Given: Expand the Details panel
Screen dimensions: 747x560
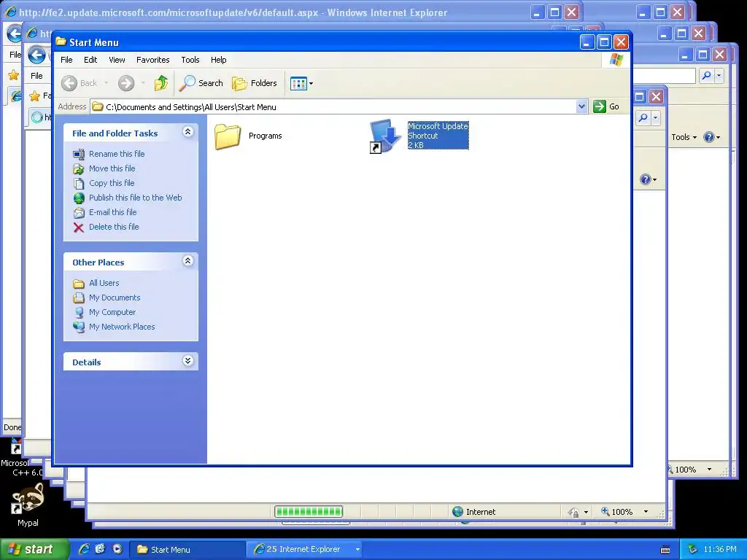Looking at the screenshot, I should (x=187, y=361).
